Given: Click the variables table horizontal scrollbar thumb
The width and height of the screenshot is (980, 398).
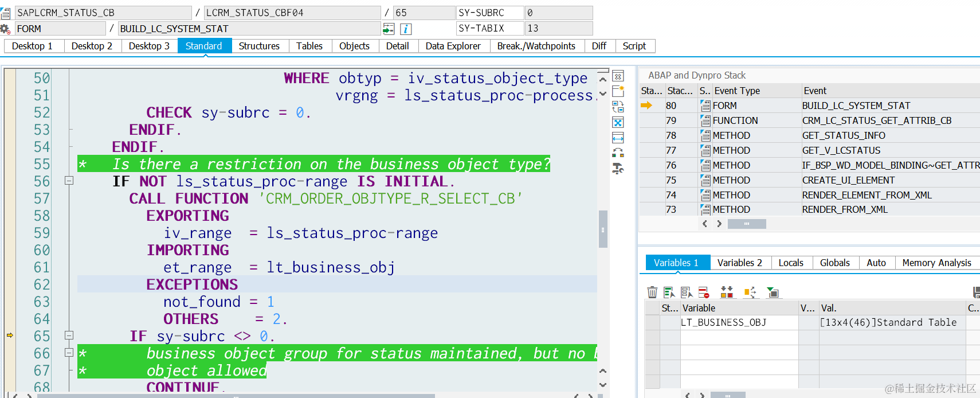Looking at the screenshot, I should pos(728,395).
